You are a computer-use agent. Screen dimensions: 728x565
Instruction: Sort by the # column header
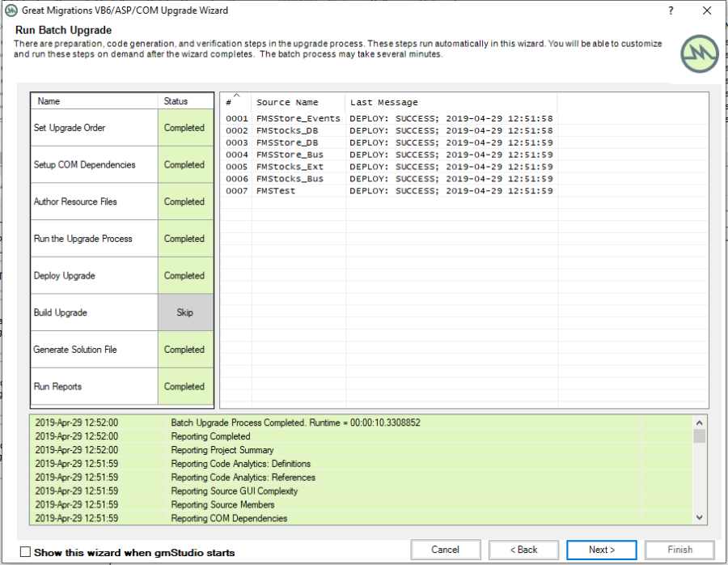point(235,101)
